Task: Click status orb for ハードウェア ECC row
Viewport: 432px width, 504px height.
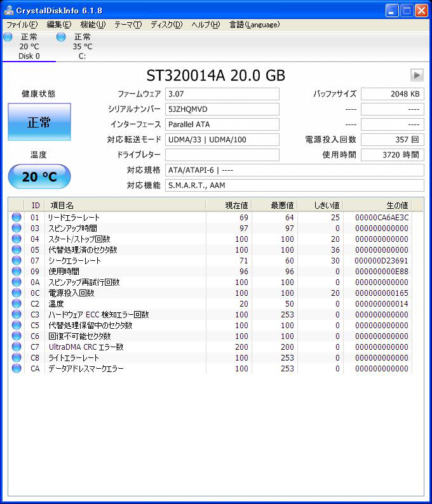Action: (17, 314)
